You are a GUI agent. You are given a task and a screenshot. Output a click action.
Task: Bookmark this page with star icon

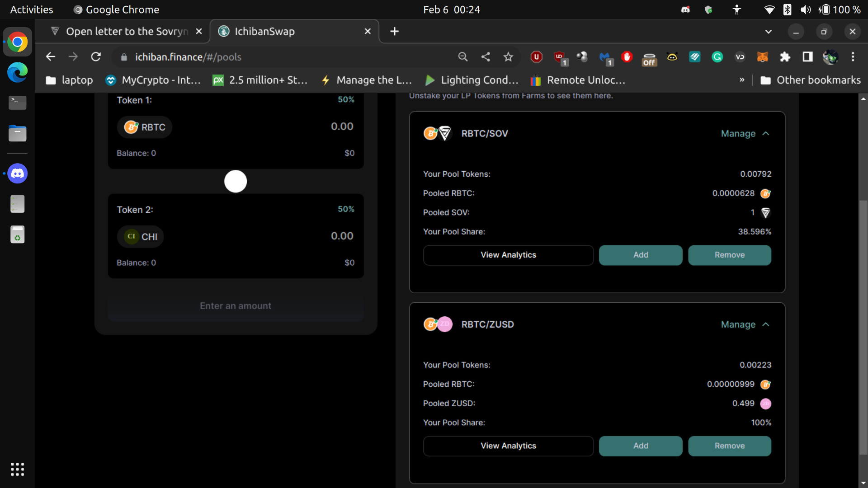508,57
